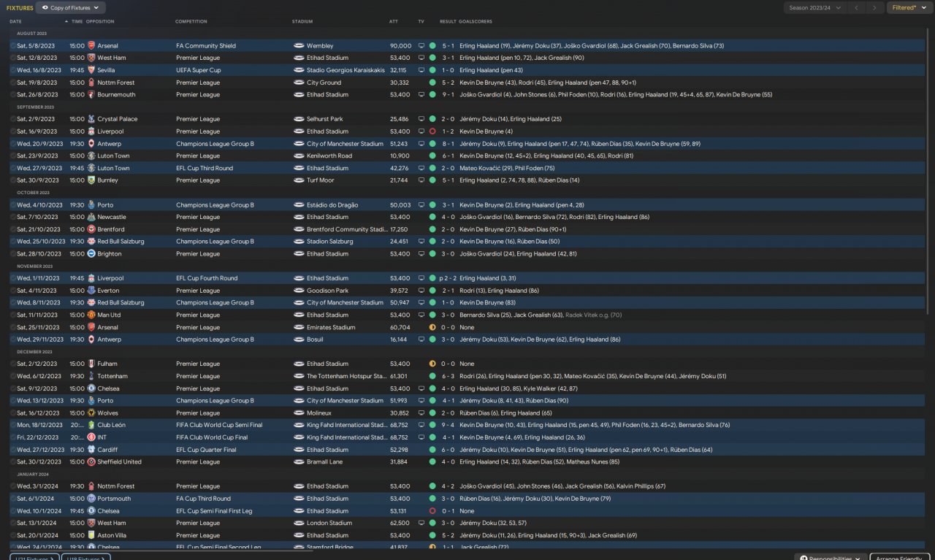The width and height of the screenshot is (935, 560).
Task: Click the Man Utd club badge
Action: tap(91, 315)
